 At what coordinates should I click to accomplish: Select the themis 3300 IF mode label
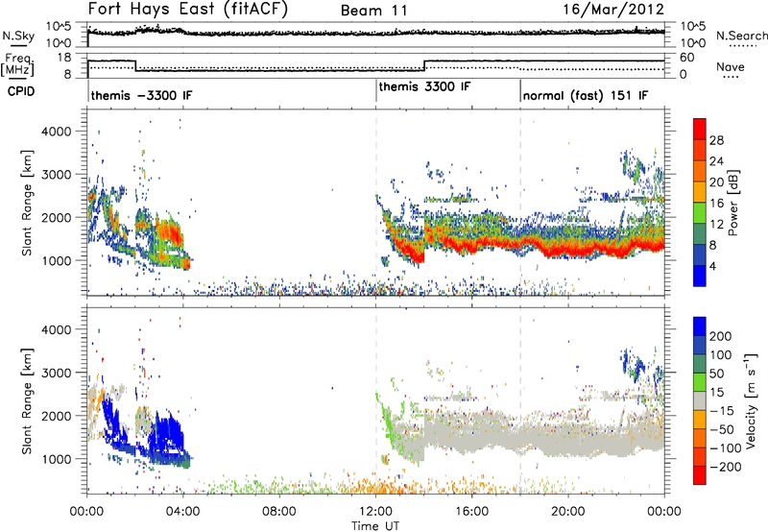click(x=424, y=86)
